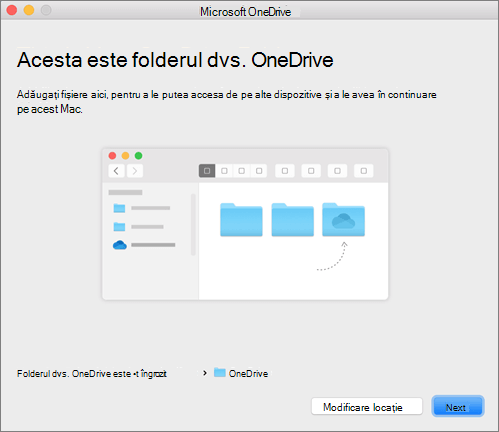Click the heading 'Acesta este folderul dvs. OneDrive'
The width and height of the screenshot is (499, 432).
[x=175, y=60]
